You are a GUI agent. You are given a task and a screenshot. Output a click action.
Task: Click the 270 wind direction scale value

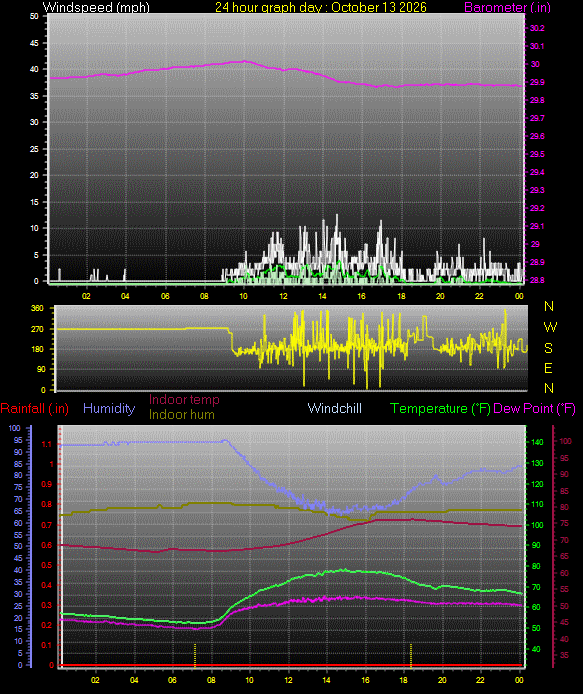click(37, 329)
